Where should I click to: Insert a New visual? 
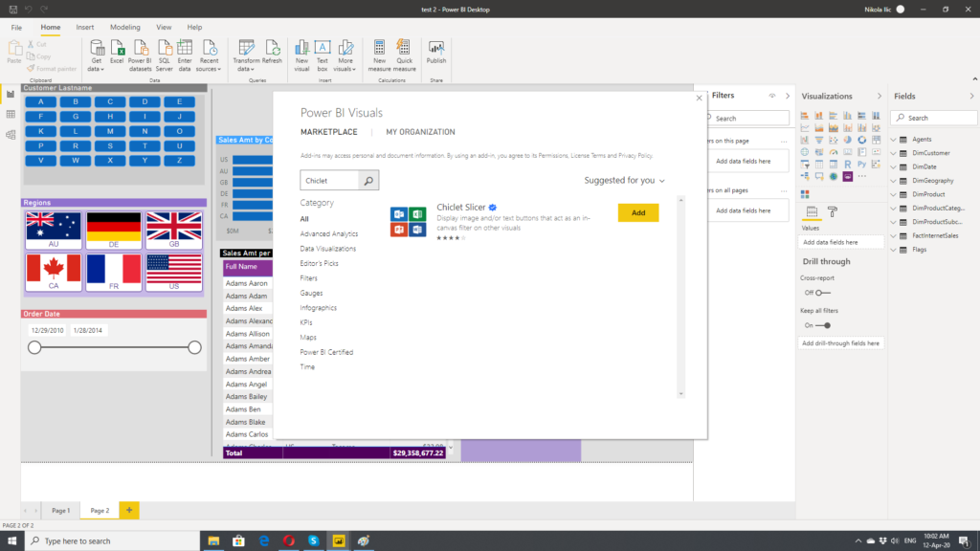pyautogui.click(x=301, y=55)
